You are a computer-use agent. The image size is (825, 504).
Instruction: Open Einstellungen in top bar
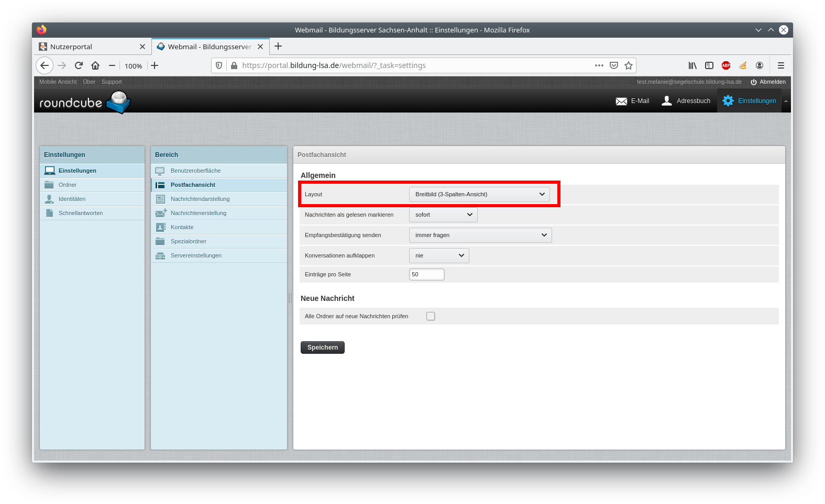tap(749, 101)
